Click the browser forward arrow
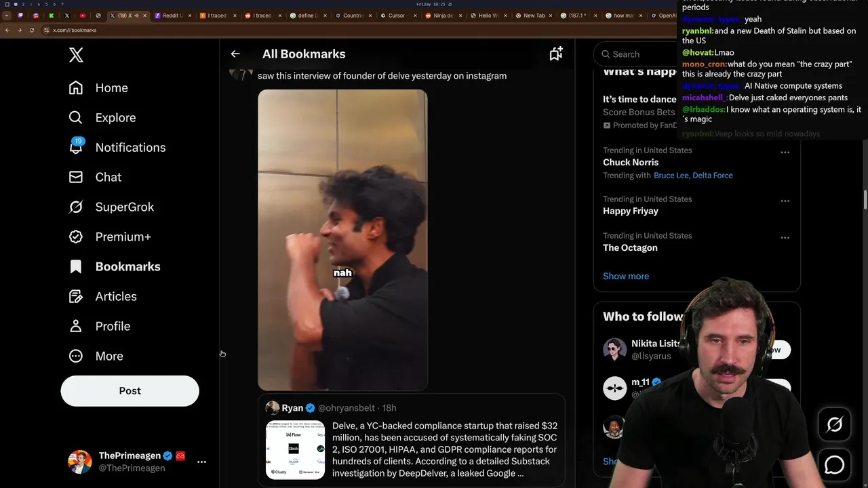The width and height of the screenshot is (868, 488). [x=19, y=30]
